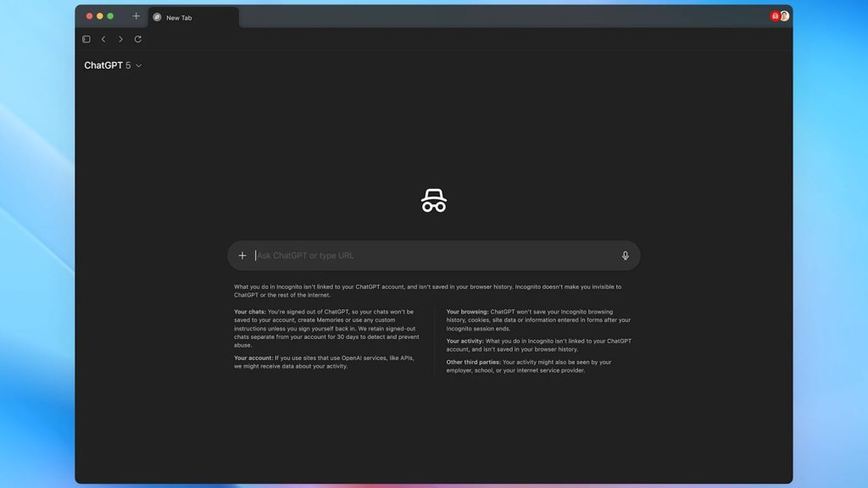
Task: Click the yellow minimize traffic light
Action: (99, 15)
